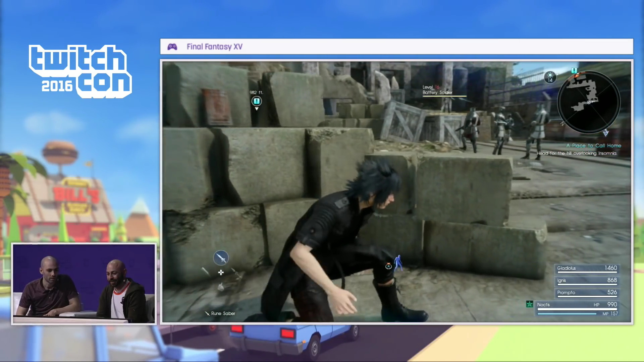Select the equipped sword weapon slot icon

(221, 258)
